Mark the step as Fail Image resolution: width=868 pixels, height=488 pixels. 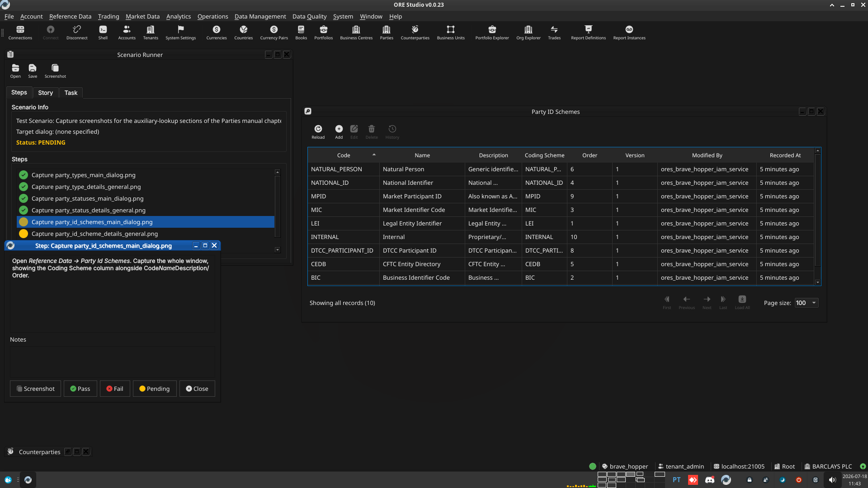click(x=115, y=389)
